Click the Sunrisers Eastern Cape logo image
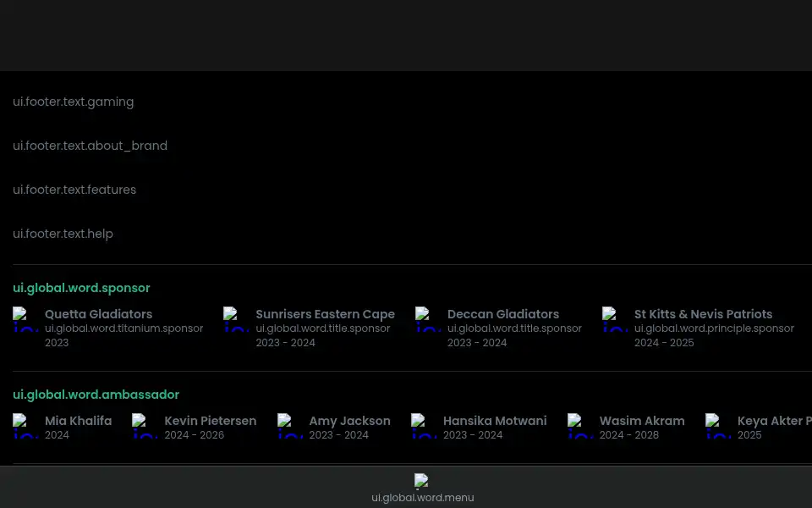The image size is (812, 508). pos(237,320)
